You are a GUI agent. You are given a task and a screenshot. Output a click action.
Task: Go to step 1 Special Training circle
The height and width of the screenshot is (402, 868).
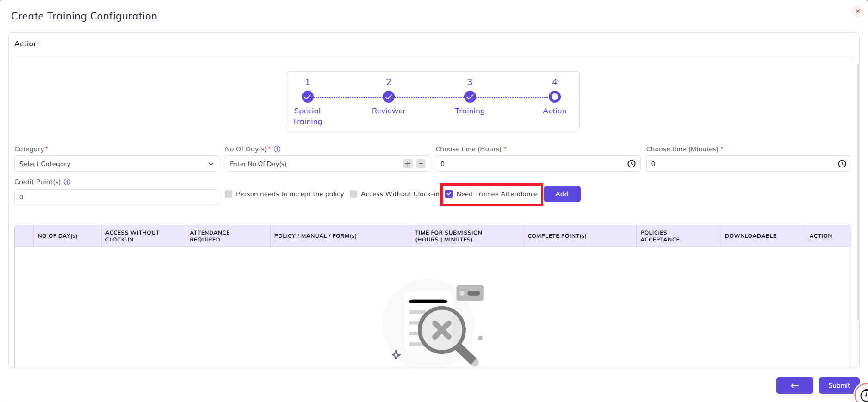click(x=308, y=97)
